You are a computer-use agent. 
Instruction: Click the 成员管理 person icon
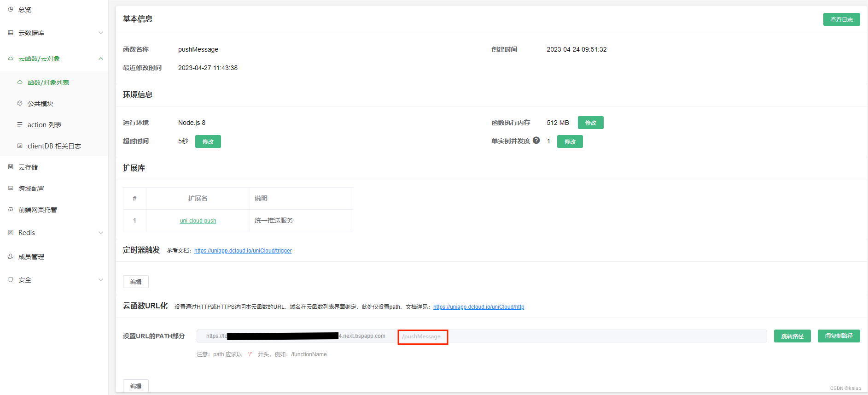click(x=11, y=256)
